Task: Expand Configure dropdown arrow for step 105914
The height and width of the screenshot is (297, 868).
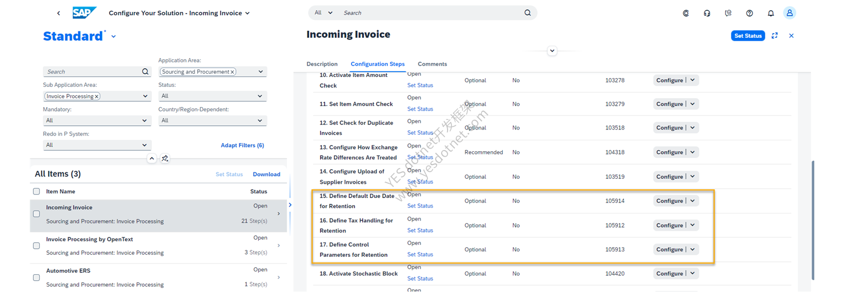Action: (x=693, y=201)
